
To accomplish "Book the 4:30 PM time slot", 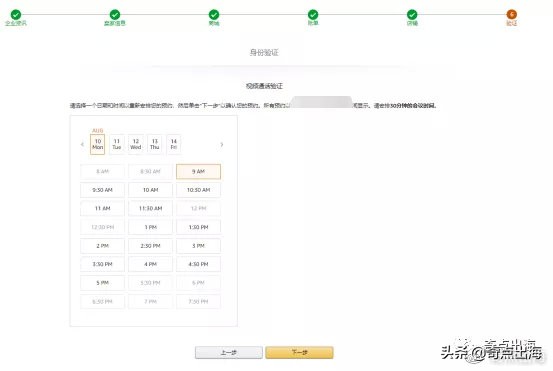I will [x=199, y=264].
